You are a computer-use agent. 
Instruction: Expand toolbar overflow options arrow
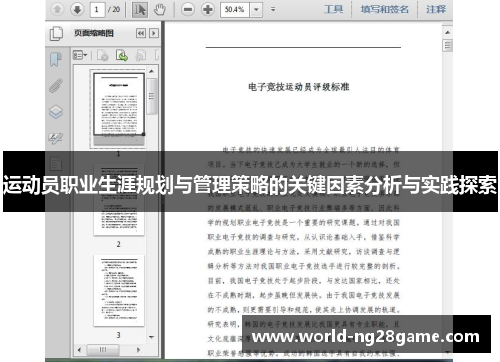273,9
